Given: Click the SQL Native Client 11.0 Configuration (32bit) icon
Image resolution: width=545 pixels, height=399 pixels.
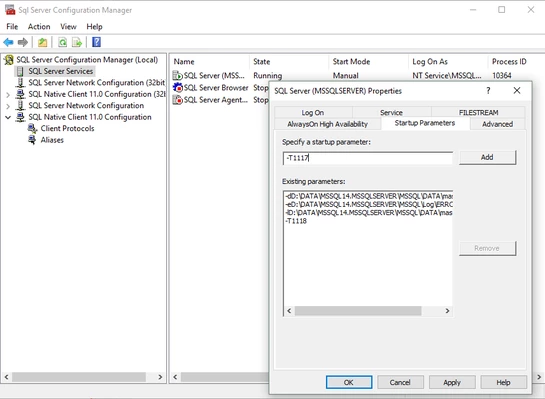Looking at the screenshot, I should pyautogui.click(x=21, y=94).
